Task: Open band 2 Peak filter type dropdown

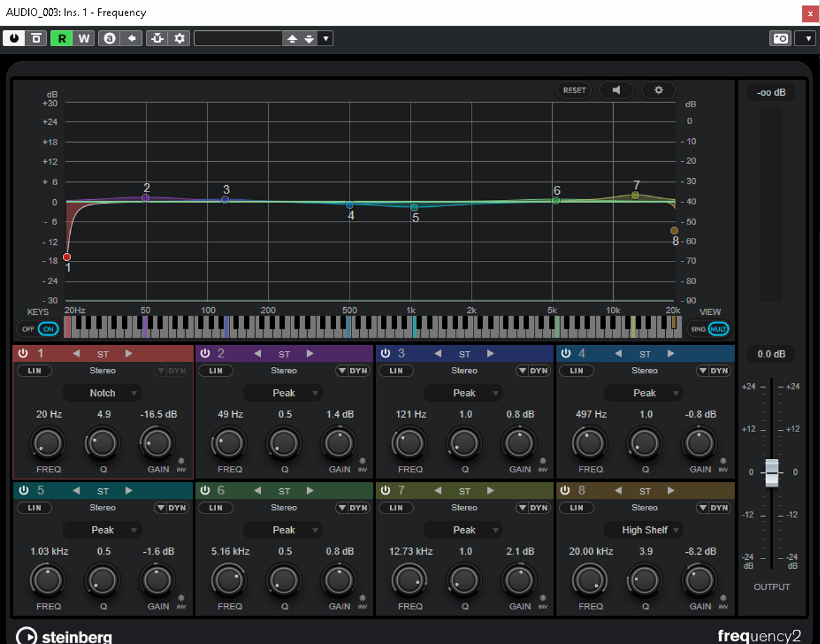Action: point(283,393)
